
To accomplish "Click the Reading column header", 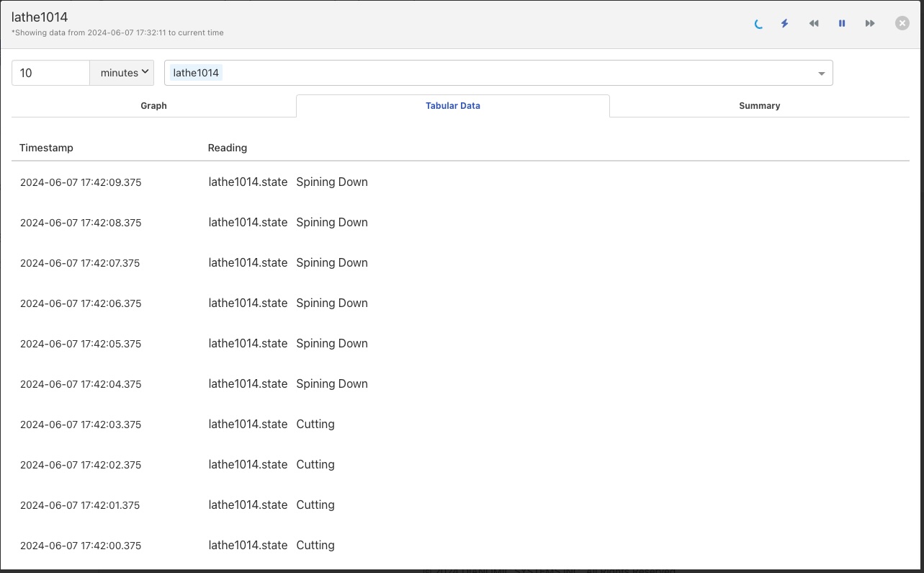I will (x=228, y=148).
